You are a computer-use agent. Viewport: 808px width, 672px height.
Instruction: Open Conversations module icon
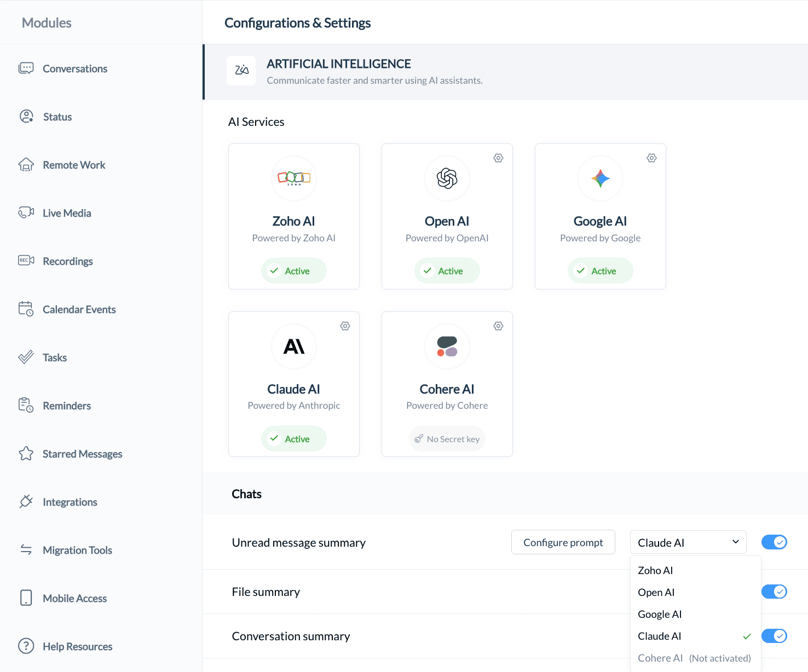(26, 68)
